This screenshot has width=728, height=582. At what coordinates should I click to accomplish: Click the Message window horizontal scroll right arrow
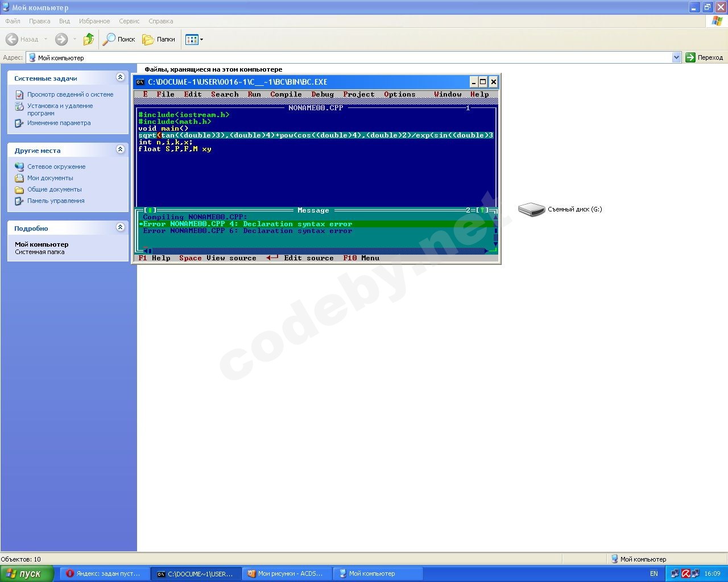point(486,251)
